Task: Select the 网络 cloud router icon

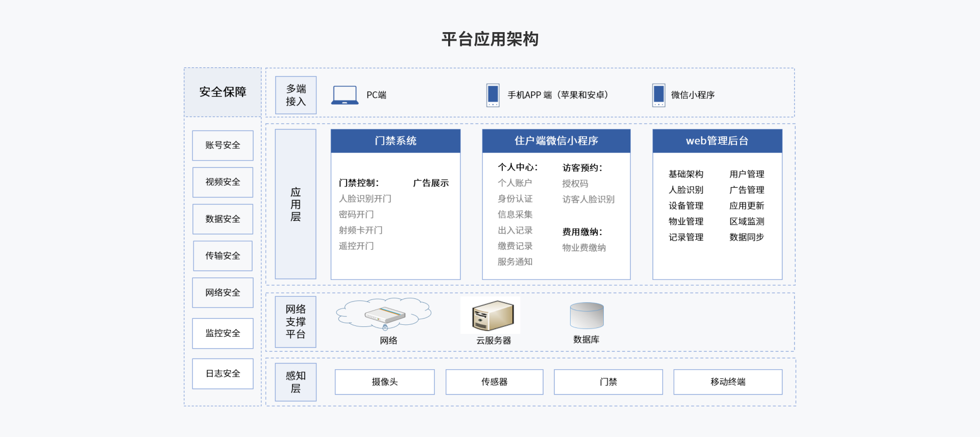Action: point(384,315)
